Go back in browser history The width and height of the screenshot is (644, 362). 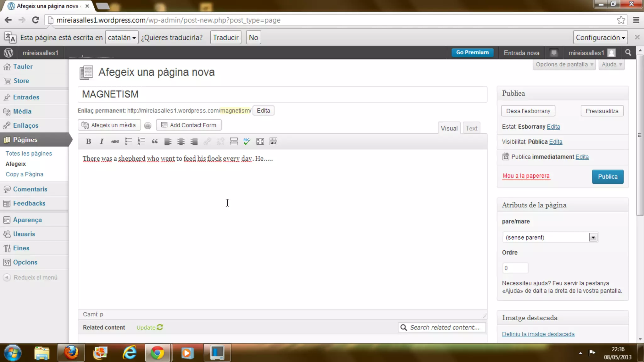[8, 20]
